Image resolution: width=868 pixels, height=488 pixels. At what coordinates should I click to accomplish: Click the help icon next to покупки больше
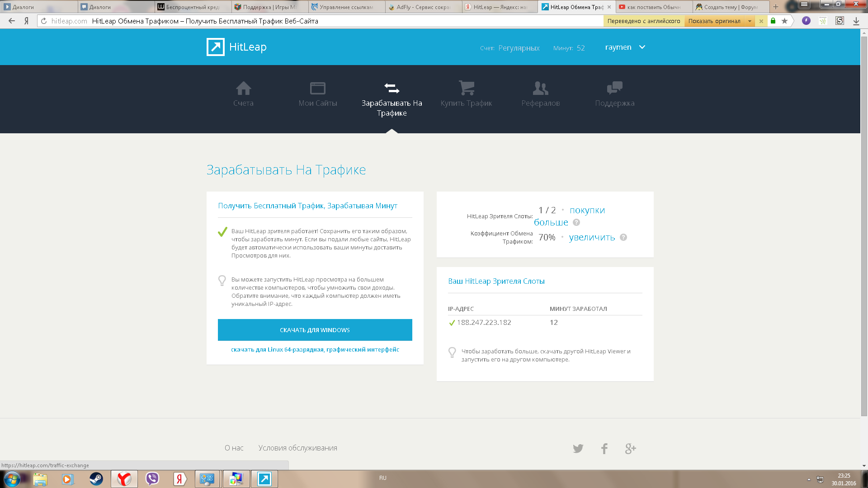(576, 222)
